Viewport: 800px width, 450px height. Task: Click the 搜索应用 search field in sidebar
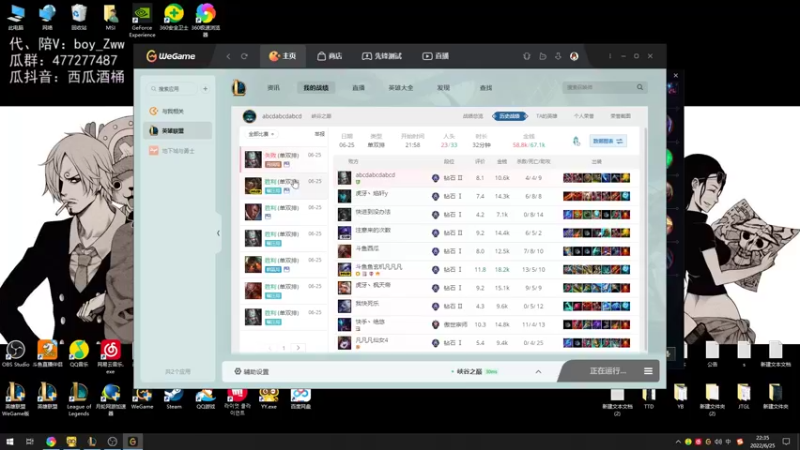(172, 89)
